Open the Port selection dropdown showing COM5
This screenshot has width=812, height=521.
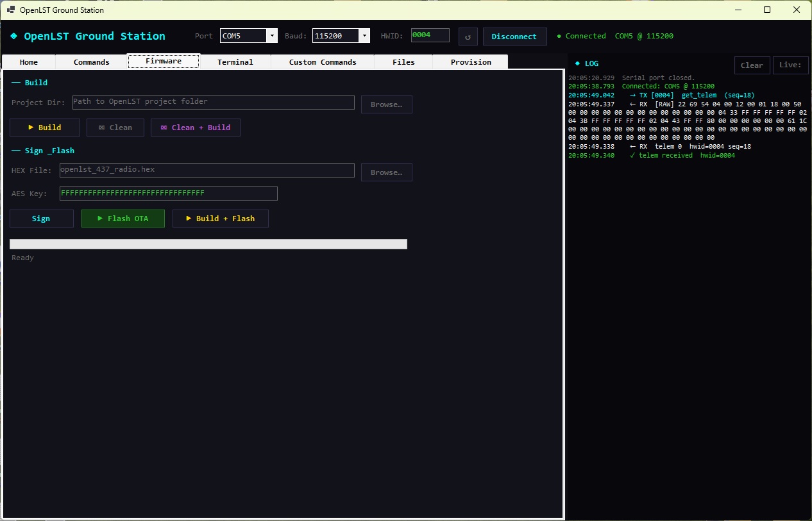[271, 35]
